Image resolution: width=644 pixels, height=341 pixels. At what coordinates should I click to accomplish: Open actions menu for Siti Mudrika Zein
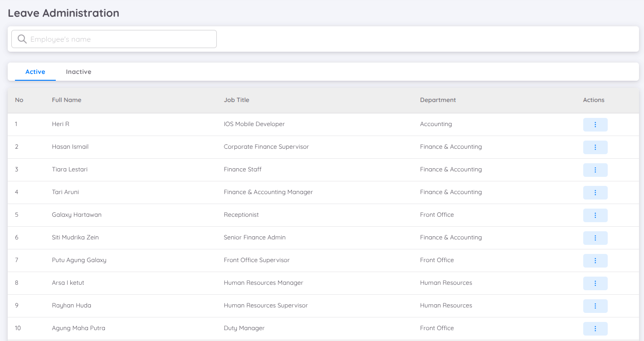[x=595, y=238]
